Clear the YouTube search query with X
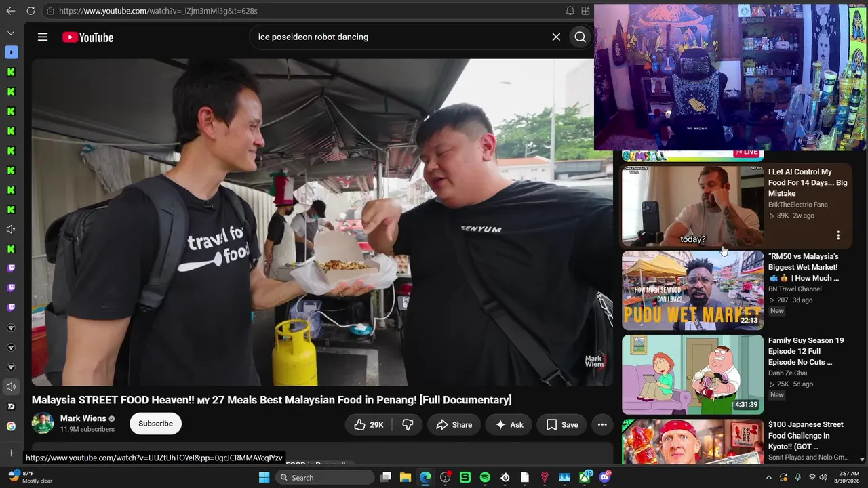This screenshot has height=488, width=868. (556, 37)
